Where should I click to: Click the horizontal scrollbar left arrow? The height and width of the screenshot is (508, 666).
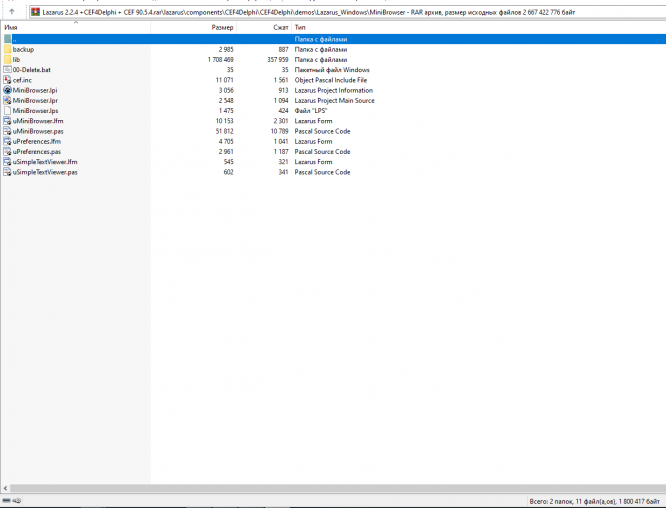pos(5,488)
